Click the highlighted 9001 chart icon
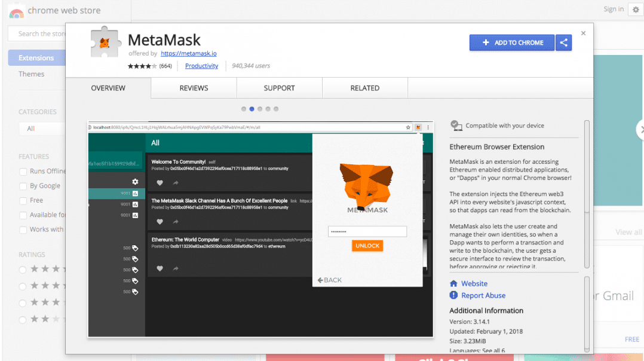Viewport: 644px width, 361px height. 135,194
